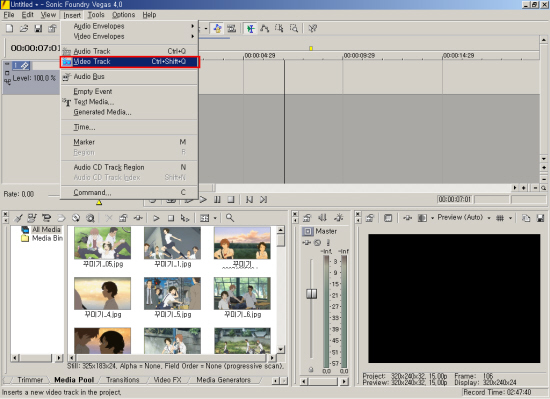Open the View menu
The width and height of the screenshot is (550, 399).
(48, 15)
